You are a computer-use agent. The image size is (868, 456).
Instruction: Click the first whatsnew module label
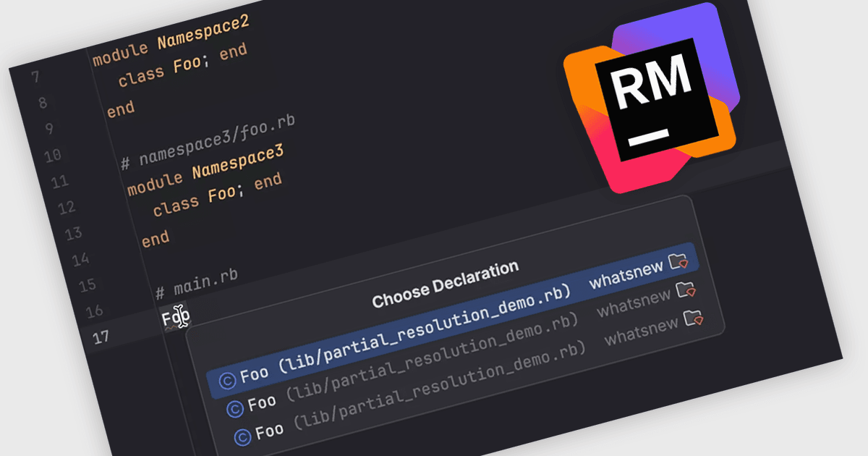[626, 274]
